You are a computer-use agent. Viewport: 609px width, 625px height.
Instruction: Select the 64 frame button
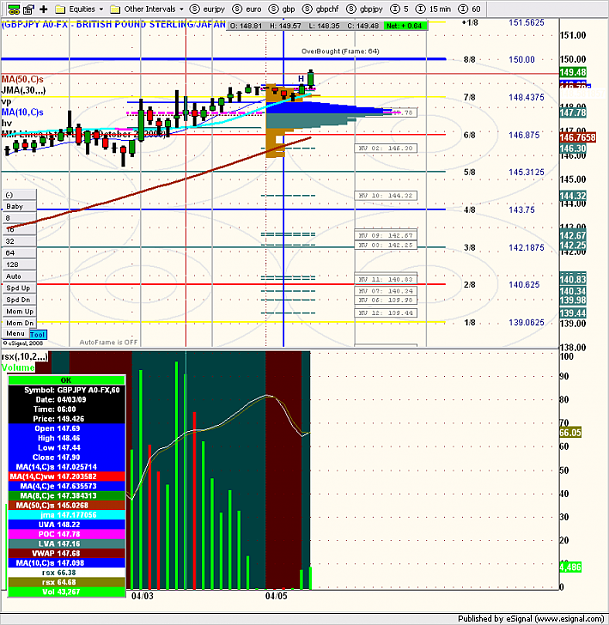click(20, 253)
